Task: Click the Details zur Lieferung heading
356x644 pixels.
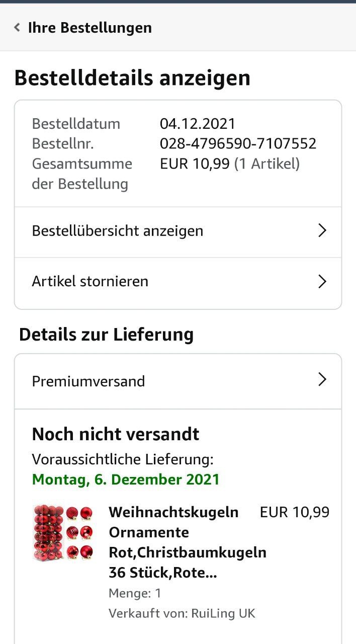Action: (x=106, y=335)
